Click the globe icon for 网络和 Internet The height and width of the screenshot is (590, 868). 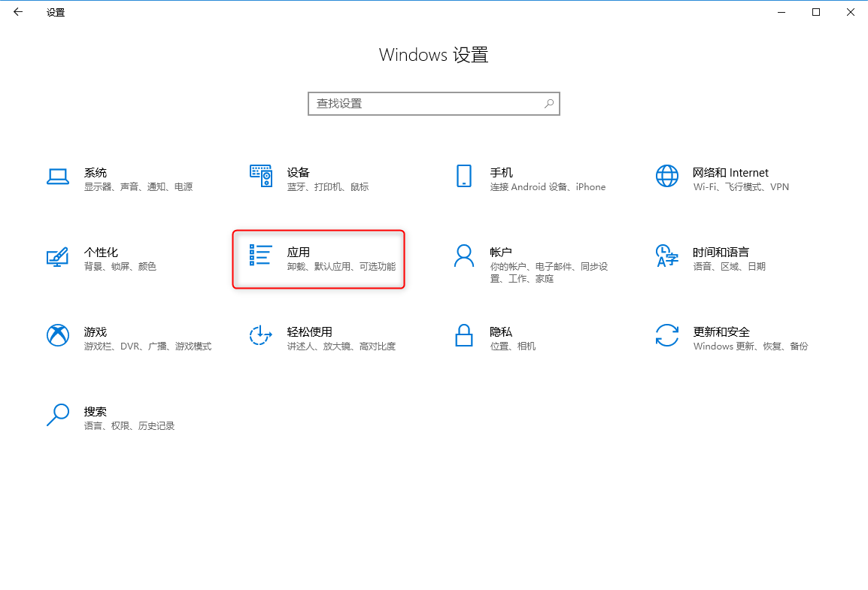[x=667, y=176]
